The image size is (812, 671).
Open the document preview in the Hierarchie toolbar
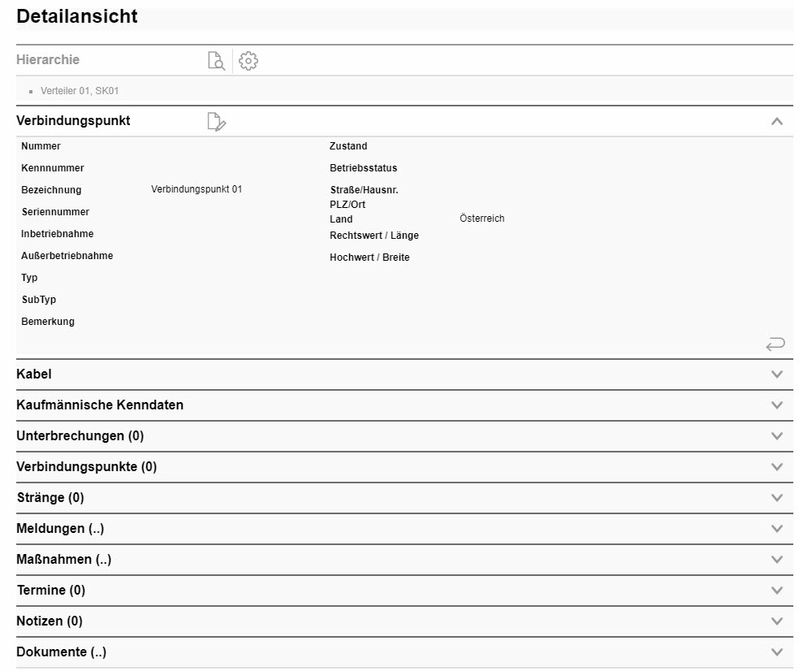tap(216, 60)
